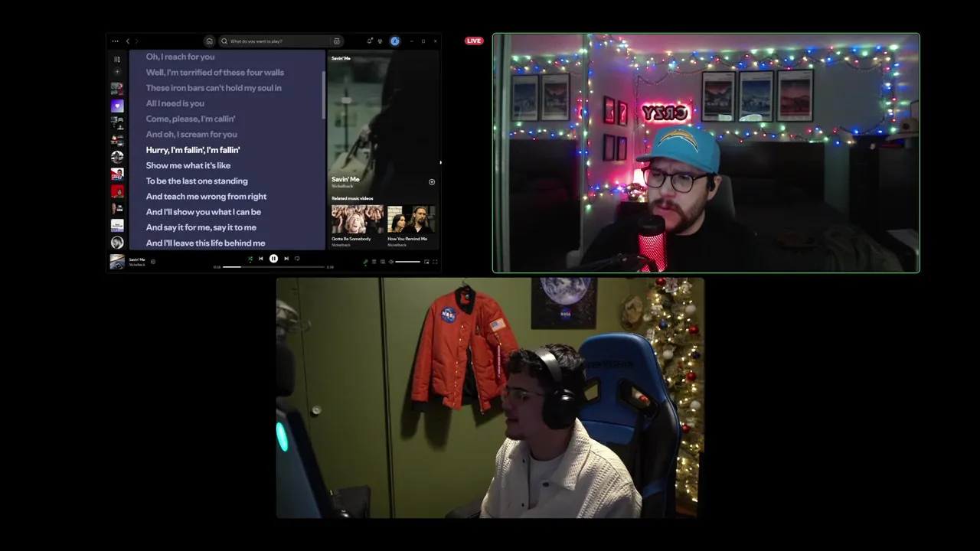This screenshot has width=980, height=551.
Task: Open Nickelback artist link under Savin' Me in right panel
Action: pyautogui.click(x=341, y=186)
